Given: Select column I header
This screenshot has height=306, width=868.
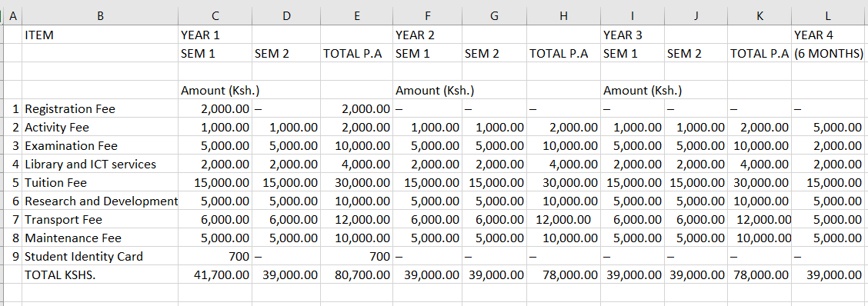Looking at the screenshot, I should [x=633, y=16].
